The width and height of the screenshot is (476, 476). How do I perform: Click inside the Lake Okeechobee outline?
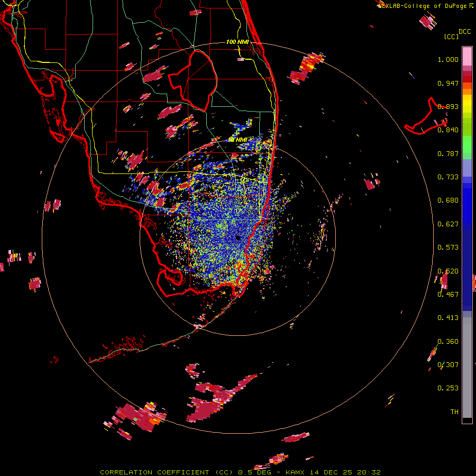199,80
